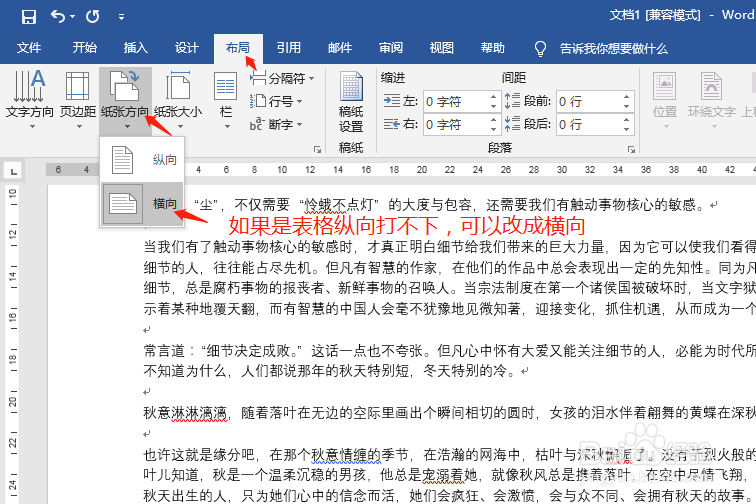Decrease left indent with down arrow
Viewport: 756px width, 504px height.
pos(494,107)
